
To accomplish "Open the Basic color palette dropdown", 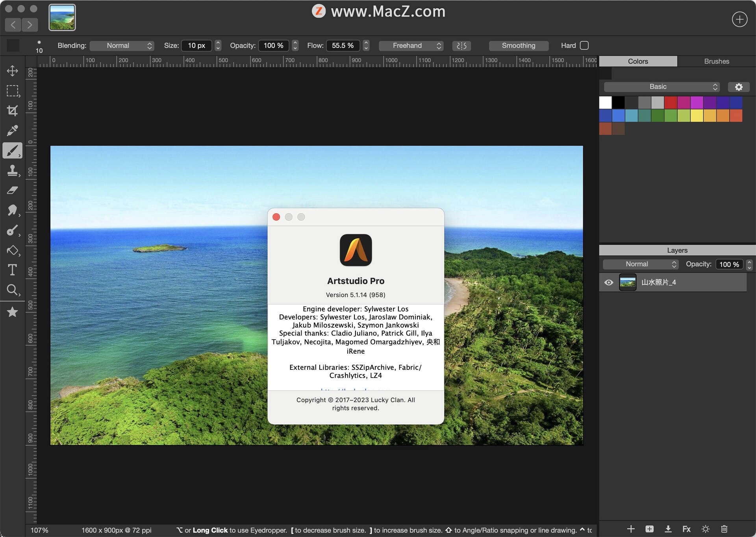I will pos(662,87).
